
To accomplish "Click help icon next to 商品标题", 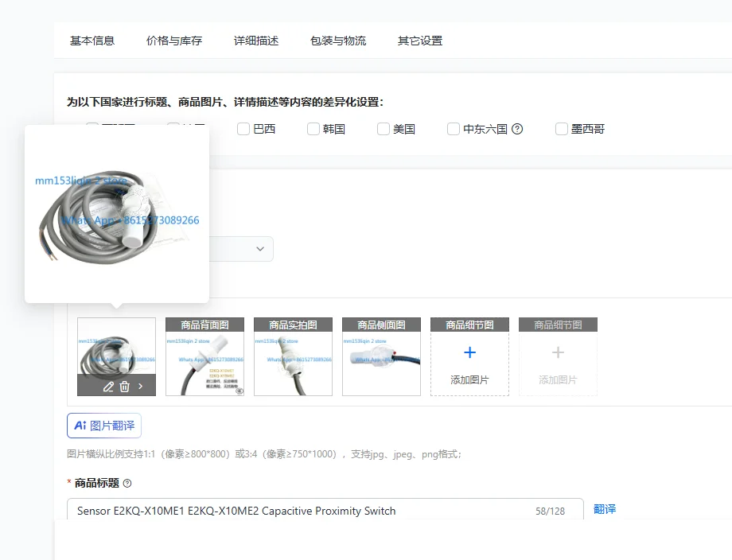I will [127, 484].
